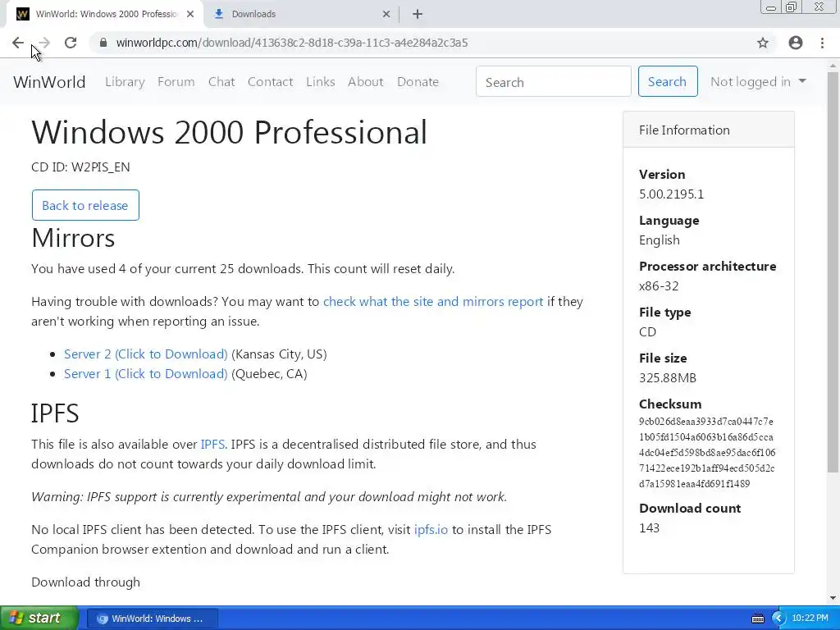The width and height of the screenshot is (840, 630).
Task: Click scrollbar up arrow
Action: click(833, 66)
